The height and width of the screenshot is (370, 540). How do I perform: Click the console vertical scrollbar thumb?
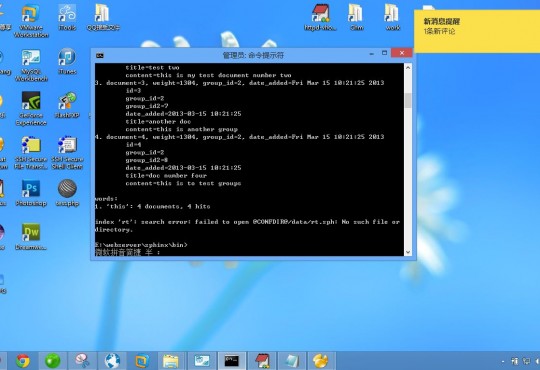(x=408, y=101)
